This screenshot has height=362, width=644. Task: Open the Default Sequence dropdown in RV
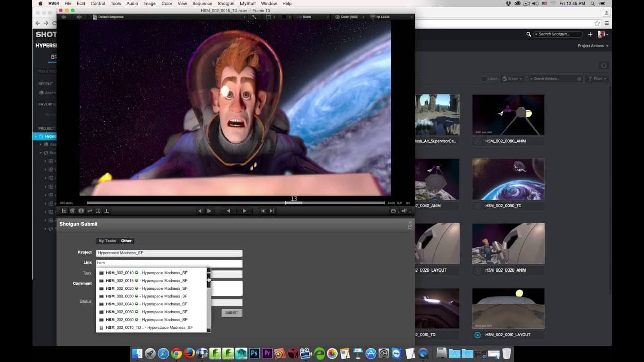[x=169, y=17]
